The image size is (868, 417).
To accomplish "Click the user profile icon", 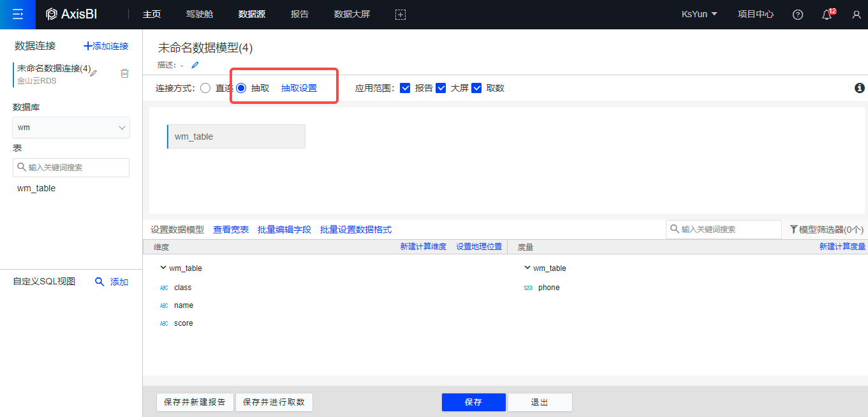I will [857, 15].
